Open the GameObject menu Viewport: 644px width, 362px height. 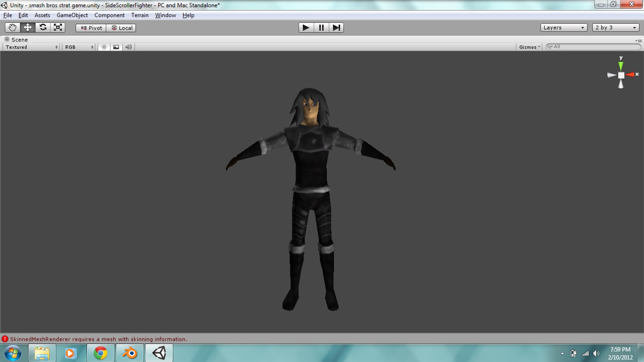(72, 15)
